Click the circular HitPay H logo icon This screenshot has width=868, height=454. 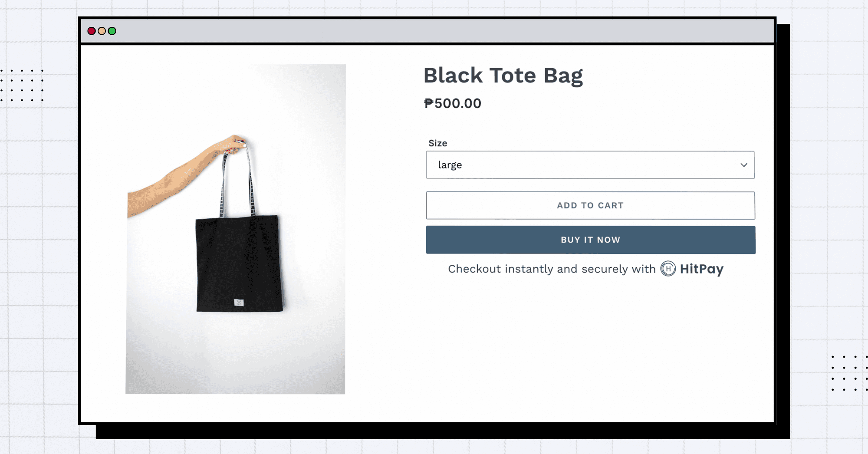pyautogui.click(x=668, y=269)
